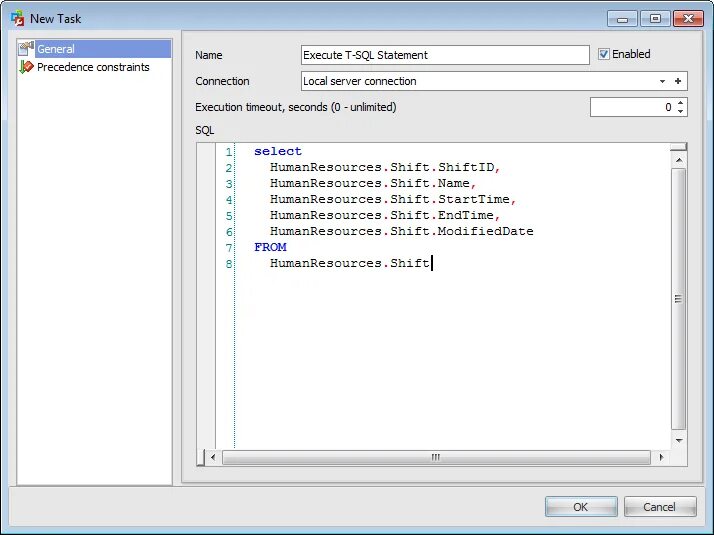Click New Task window title icon

17,18
